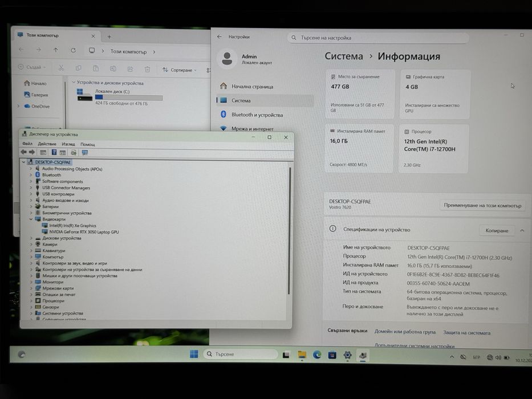Expand the Батерии node in Device Manager
Viewport: 532px width, 399px height.
pos(31,206)
